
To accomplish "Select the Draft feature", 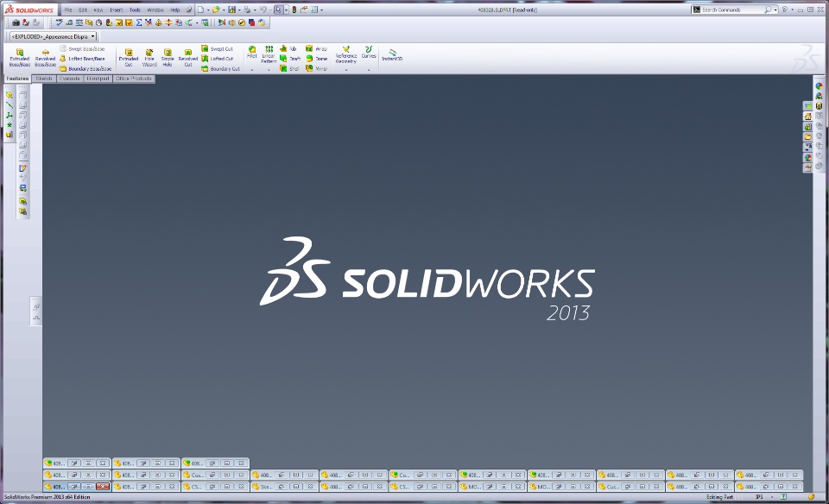I will tap(290, 59).
